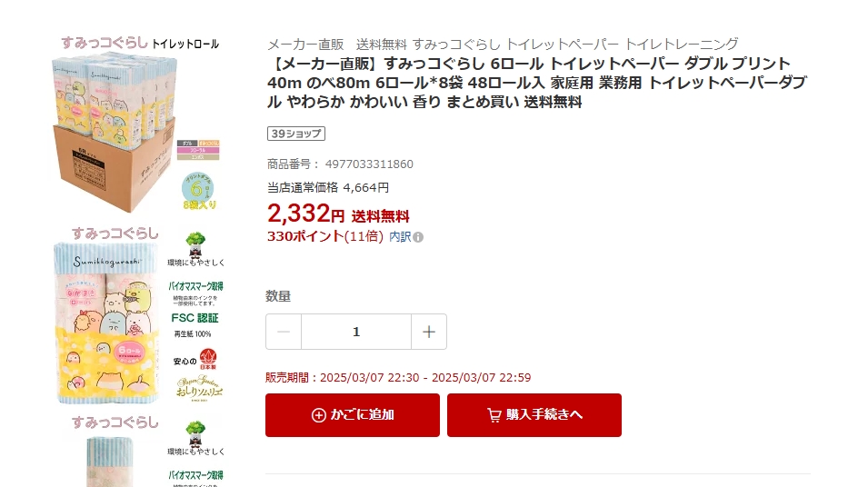This screenshot has width=868, height=487.
Task: Click the info icon beside 内訳
Action: click(x=418, y=237)
